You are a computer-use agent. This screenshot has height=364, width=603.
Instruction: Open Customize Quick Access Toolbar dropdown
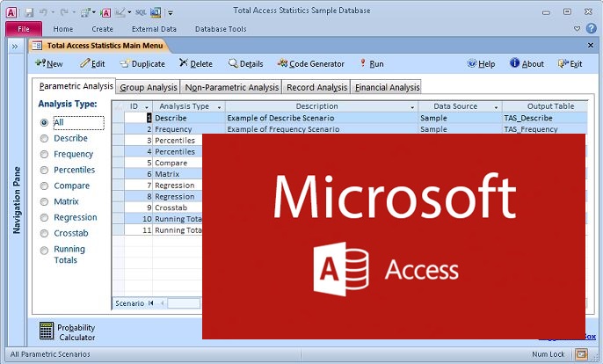[171, 12]
